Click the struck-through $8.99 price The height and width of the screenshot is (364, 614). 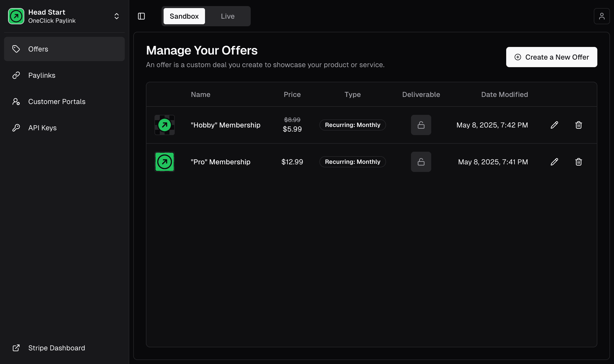292,120
